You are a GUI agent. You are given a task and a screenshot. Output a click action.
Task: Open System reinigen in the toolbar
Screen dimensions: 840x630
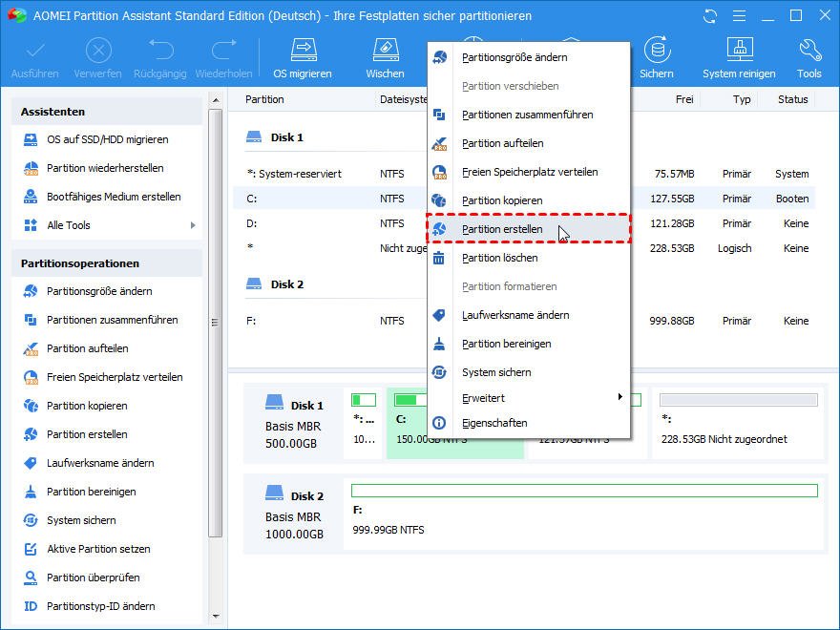(x=739, y=58)
